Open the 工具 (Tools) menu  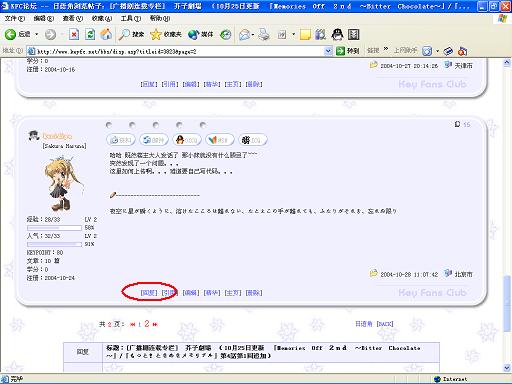(131, 18)
